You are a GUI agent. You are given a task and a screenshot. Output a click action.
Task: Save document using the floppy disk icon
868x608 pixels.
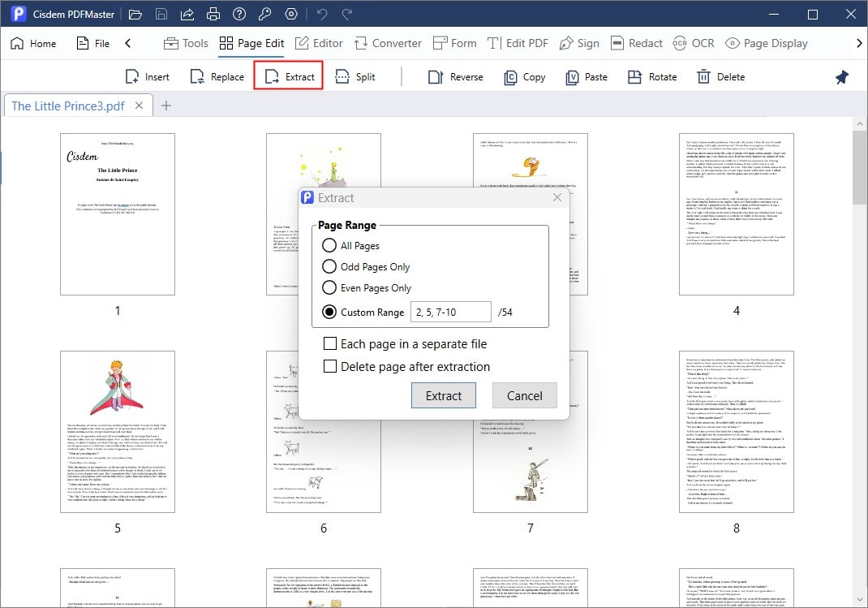click(161, 15)
